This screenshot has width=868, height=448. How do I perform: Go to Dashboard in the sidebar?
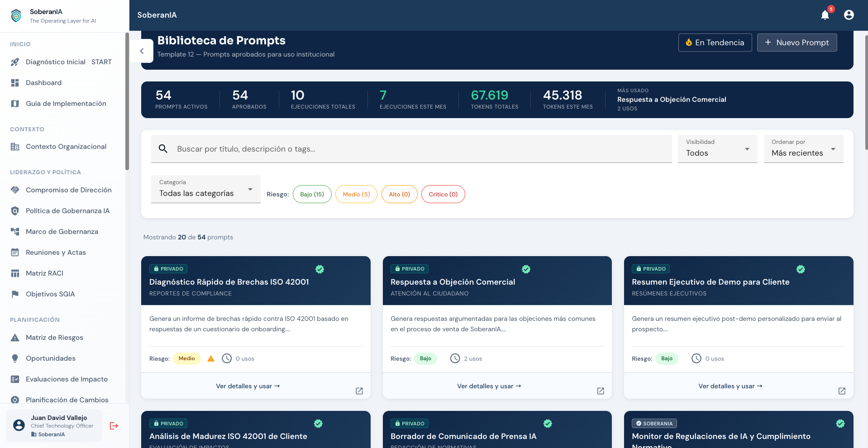point(62,83)
